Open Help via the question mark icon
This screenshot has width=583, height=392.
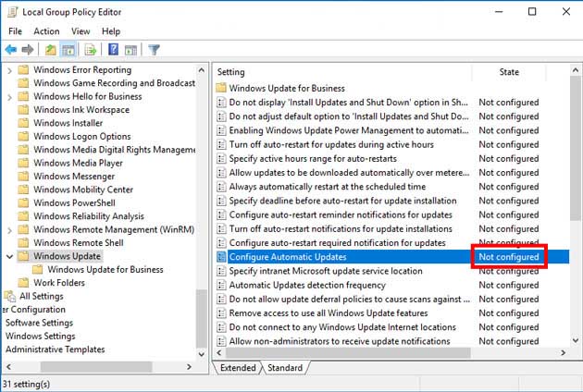[x=114, y=49]
